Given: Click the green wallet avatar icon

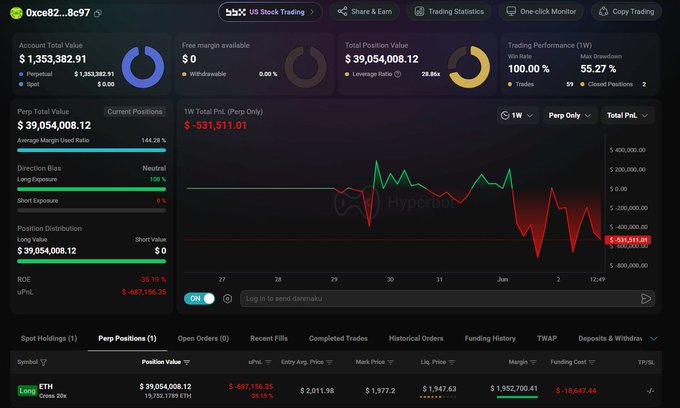Looking at the screenshot, I should (x=16, y=13).
